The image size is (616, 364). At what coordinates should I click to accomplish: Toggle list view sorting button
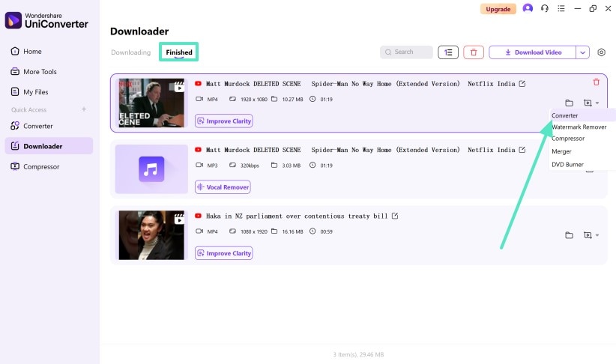pos(448,52)
